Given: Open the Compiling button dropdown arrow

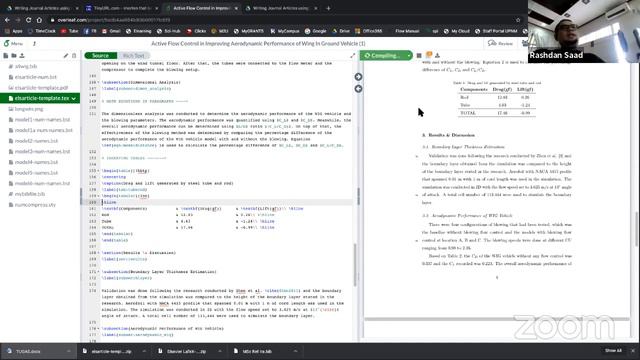Looking at the screenshot, I should 409,55.
